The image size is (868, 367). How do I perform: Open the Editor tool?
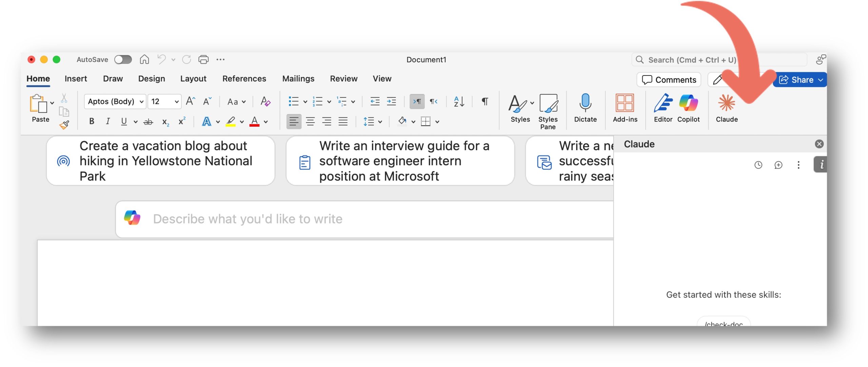663,108
